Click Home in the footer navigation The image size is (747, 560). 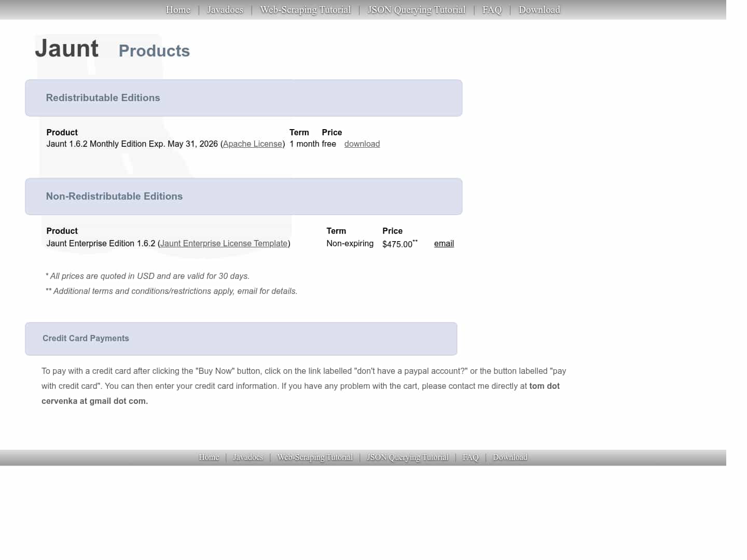click(x=209, y=457)
